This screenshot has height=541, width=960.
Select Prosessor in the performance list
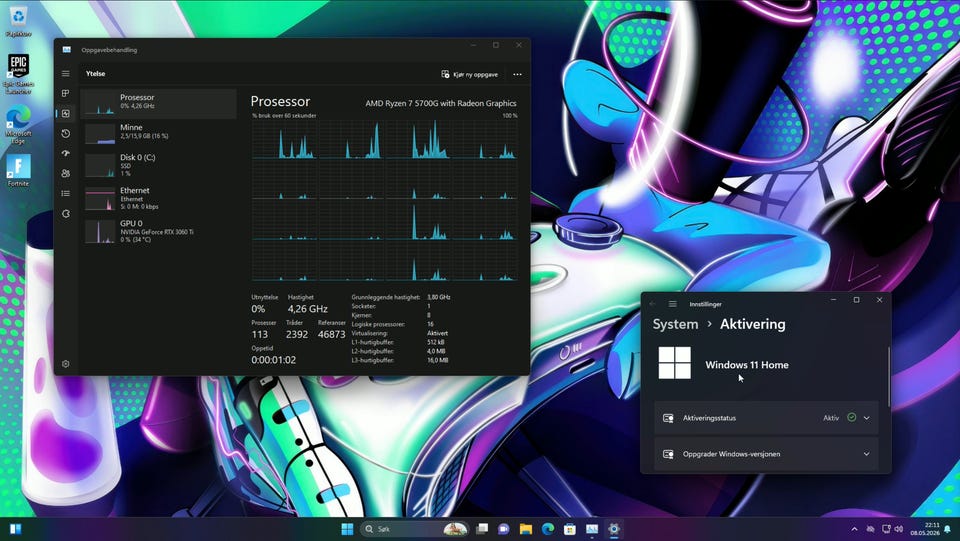159,103
